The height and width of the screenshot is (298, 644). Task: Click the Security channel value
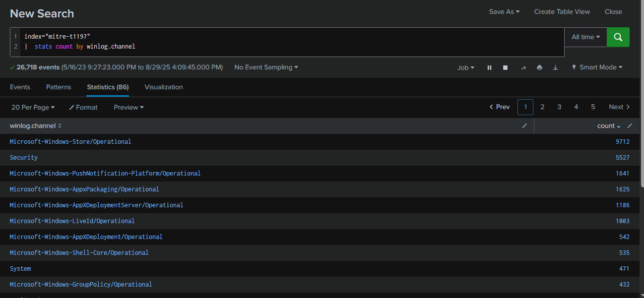coord(24,158)
